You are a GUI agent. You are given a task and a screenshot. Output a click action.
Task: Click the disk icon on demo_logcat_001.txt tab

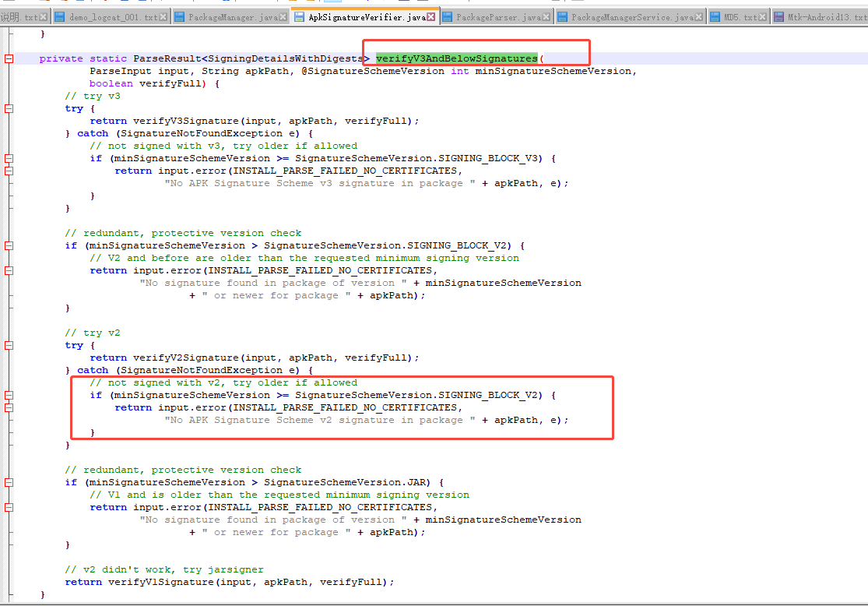pos(60,17)
